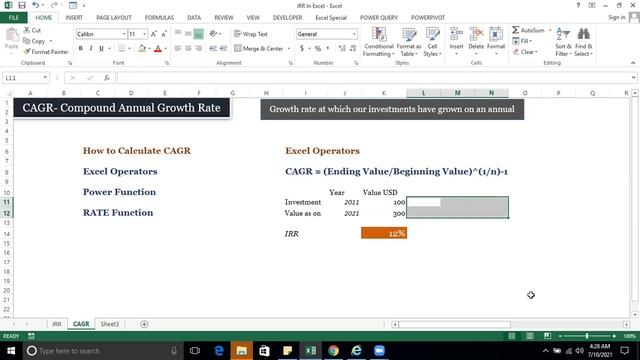
Task: Toggle Wrap Text
Action: point(251,34)
